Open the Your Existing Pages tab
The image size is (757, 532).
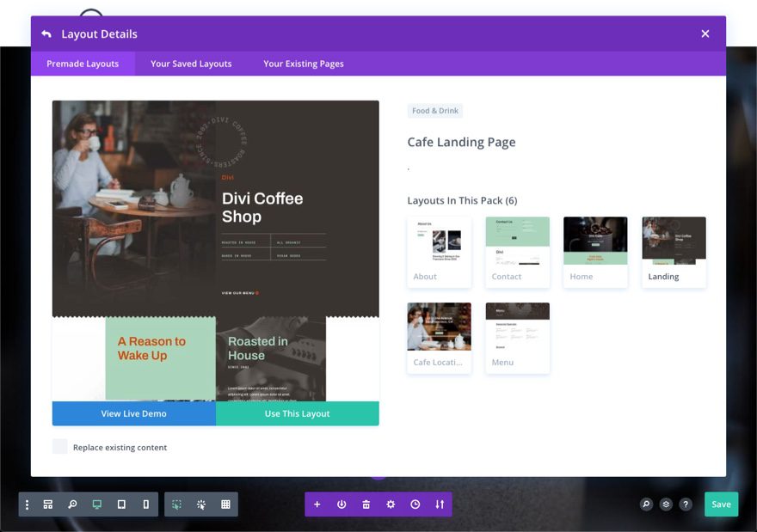click(x=302, y=64)
